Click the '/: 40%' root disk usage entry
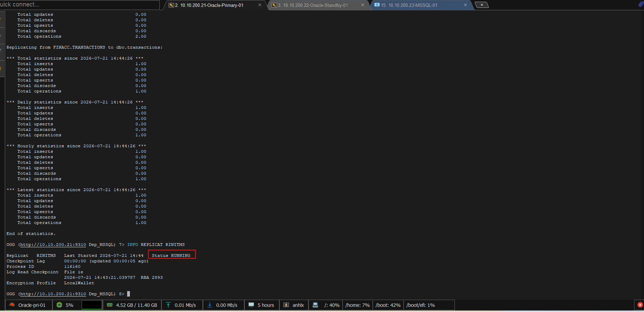Viewport: 644px width, 312px height. pos(332,305)
